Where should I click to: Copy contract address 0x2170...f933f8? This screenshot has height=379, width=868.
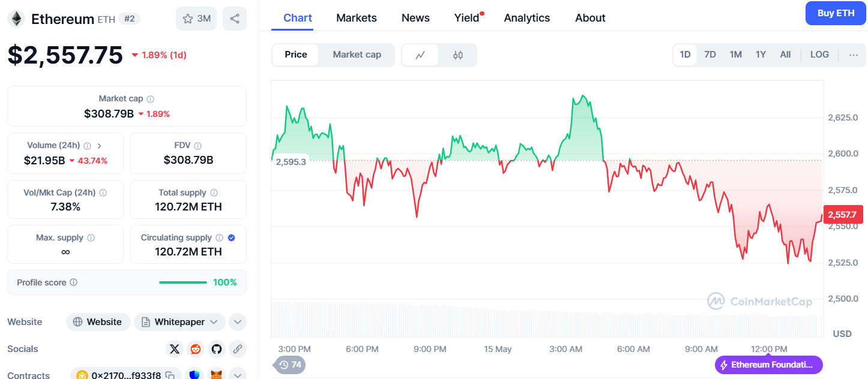coord(170,375)
